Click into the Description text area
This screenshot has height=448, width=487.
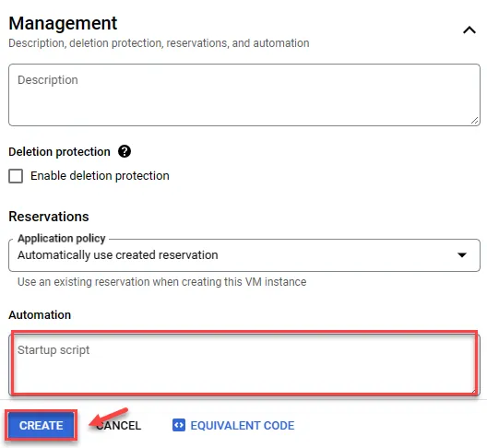point(244,95)
